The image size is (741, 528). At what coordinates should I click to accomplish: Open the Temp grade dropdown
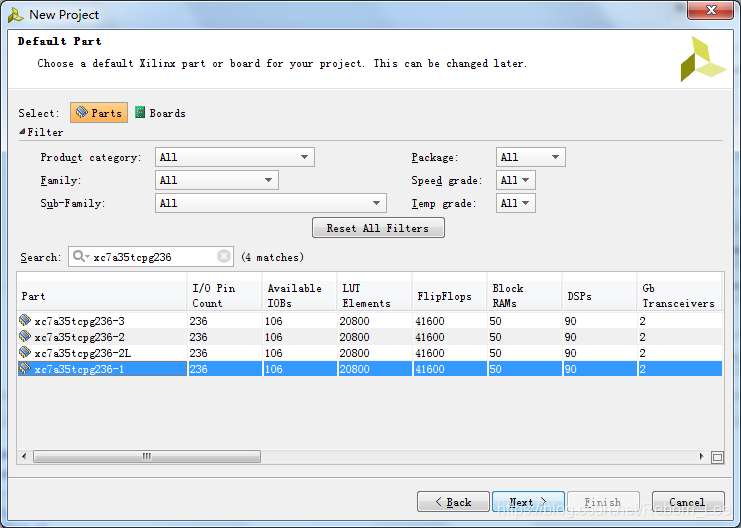516,203
